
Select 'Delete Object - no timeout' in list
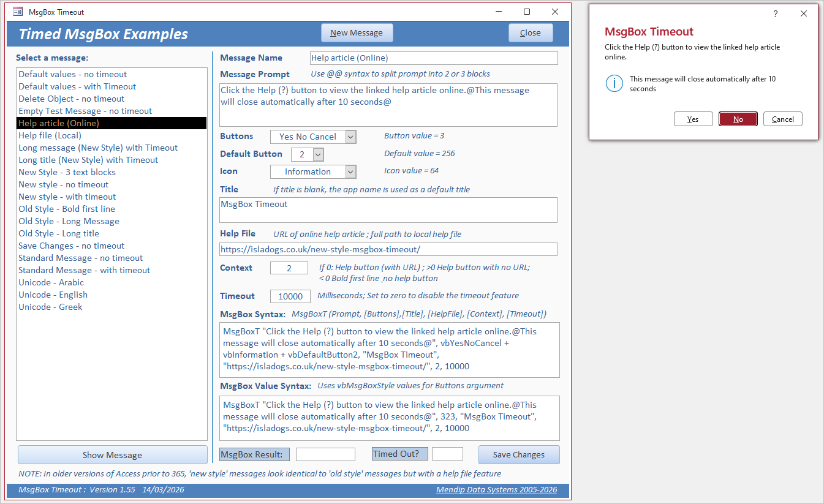click(112, 99)
